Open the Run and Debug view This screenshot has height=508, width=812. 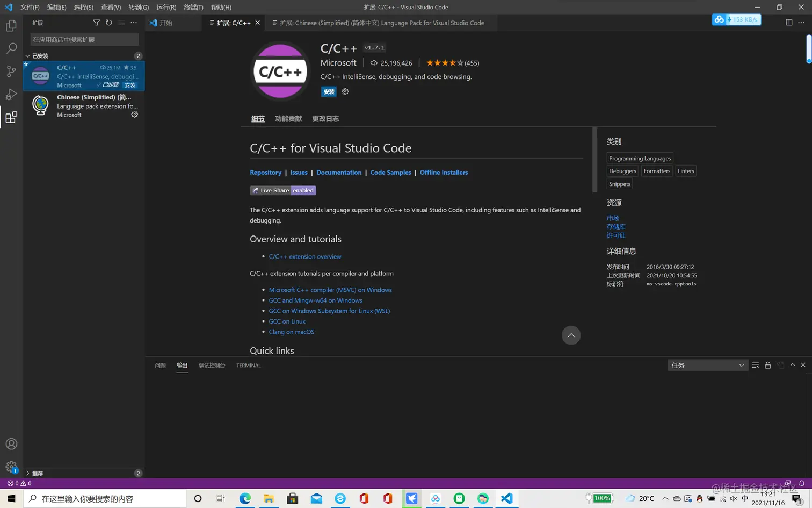(x=11, y=95)
